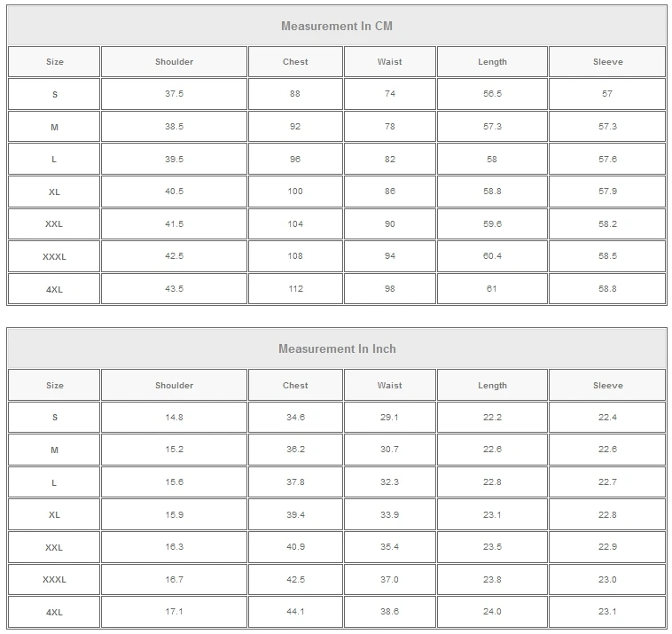This screenshot has height=634, width=672.
Task: Click the chest value 112 for 4XL
Action: [295, 289]
